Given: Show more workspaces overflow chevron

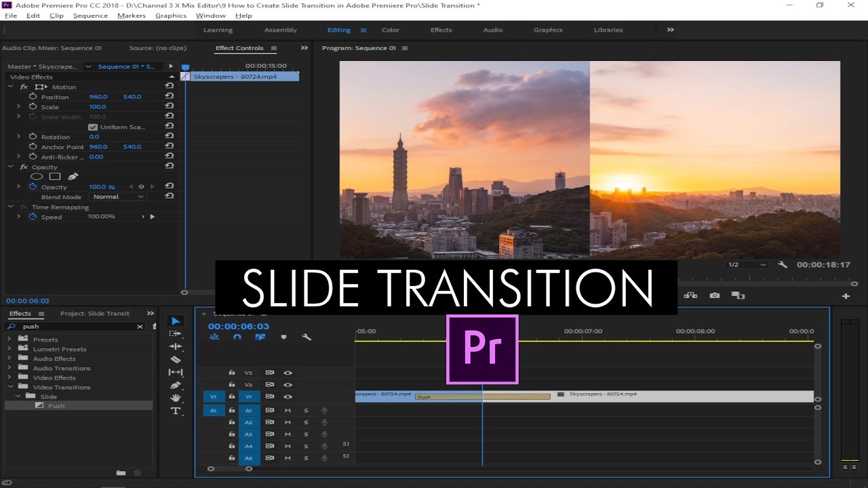Looking at the screenshot, I should (x=671, y=30).
